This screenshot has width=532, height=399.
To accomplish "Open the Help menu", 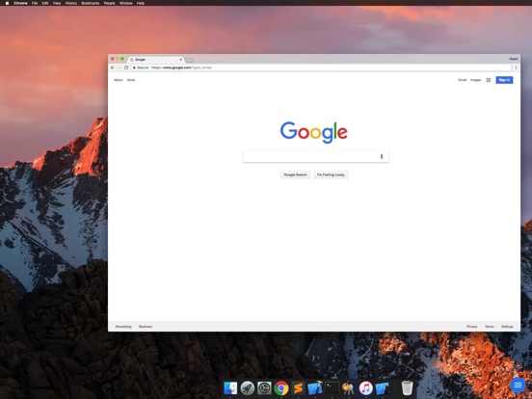I will (x=141, y=3).
